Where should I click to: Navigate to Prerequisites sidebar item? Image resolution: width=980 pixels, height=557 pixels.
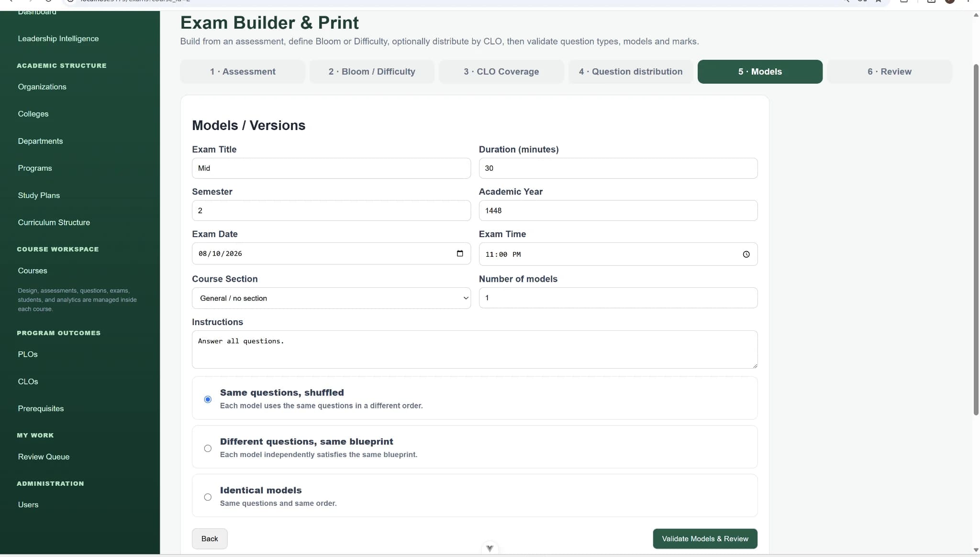point(41,408)
